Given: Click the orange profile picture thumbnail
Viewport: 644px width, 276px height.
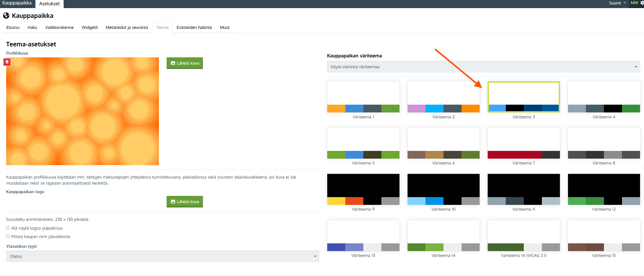Looking at the screenshot, I should (83, 111).
